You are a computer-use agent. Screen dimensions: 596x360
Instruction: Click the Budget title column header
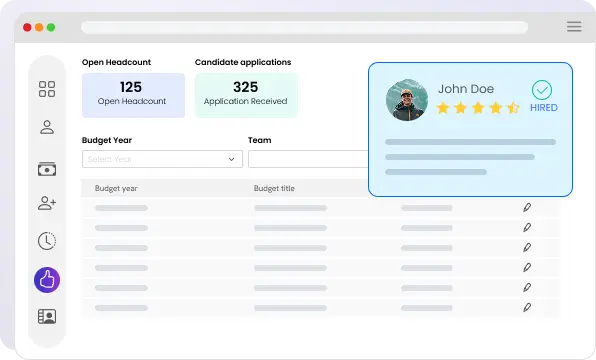tap(274, 189)
